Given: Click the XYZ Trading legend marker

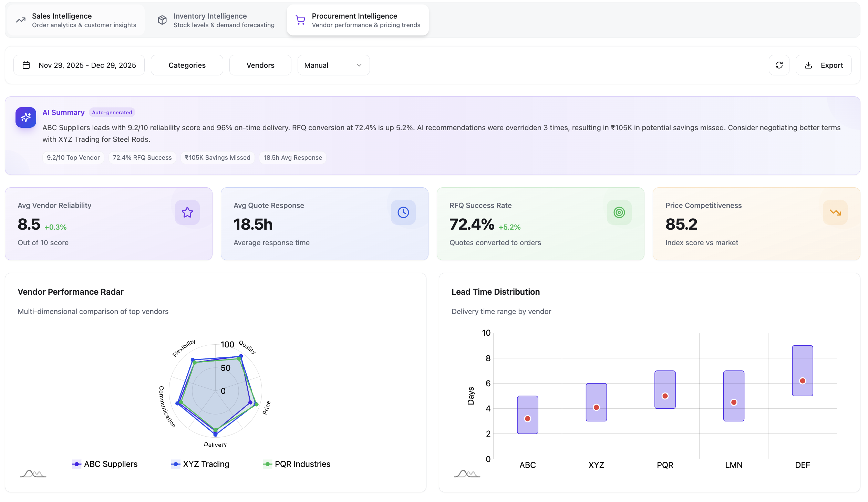Looking at the screenshot, I should (x=176, y=464).
